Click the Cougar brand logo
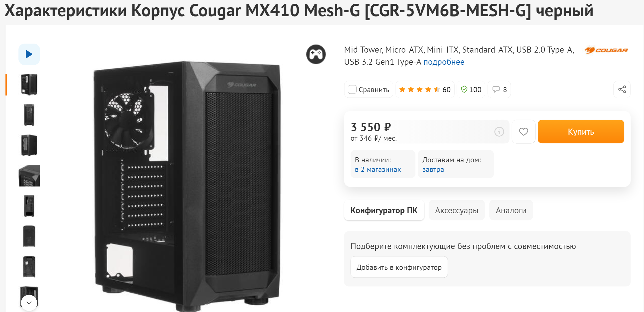 [x=606, y=50]
